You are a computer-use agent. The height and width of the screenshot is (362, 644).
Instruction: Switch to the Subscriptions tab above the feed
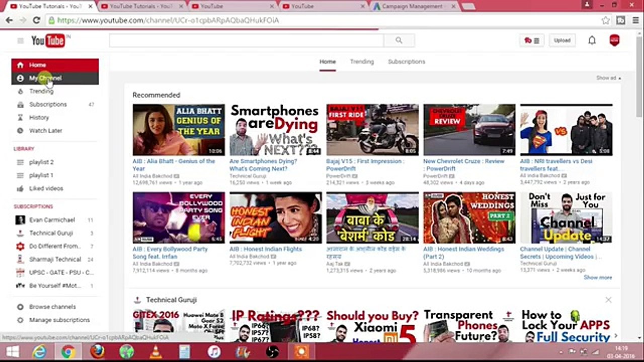[x=407, y=62]
